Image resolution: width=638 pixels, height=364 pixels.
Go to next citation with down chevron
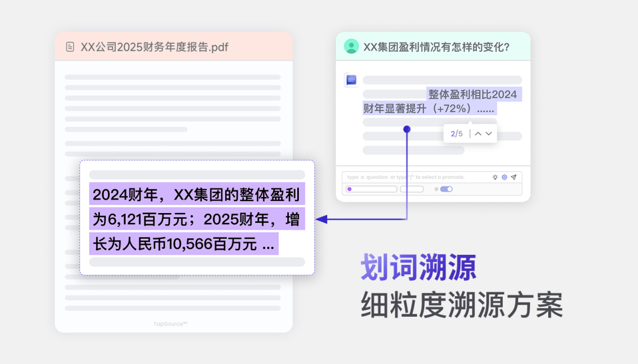(489, 134)
